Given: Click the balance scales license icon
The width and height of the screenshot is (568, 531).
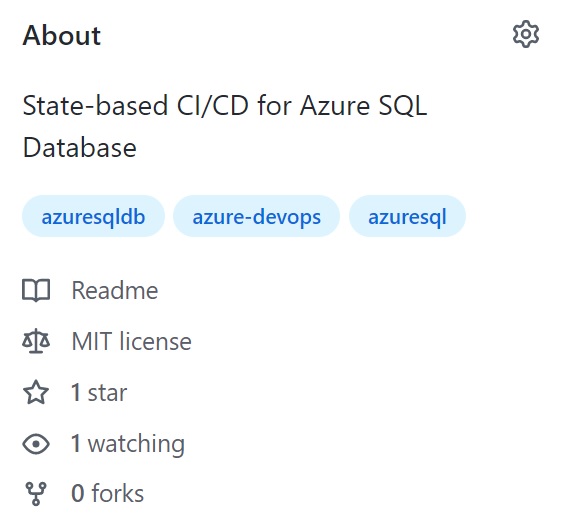Looking at the screenshot, I should (36, 341).
